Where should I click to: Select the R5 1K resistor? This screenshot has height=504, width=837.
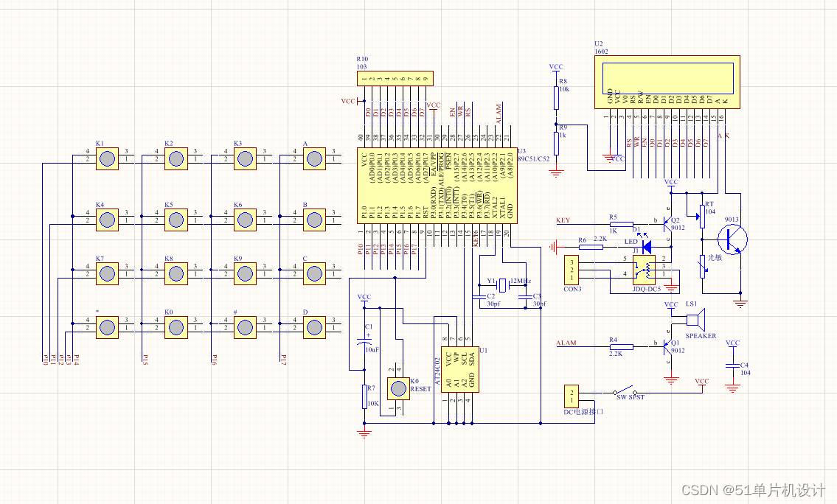coord(622,224)
